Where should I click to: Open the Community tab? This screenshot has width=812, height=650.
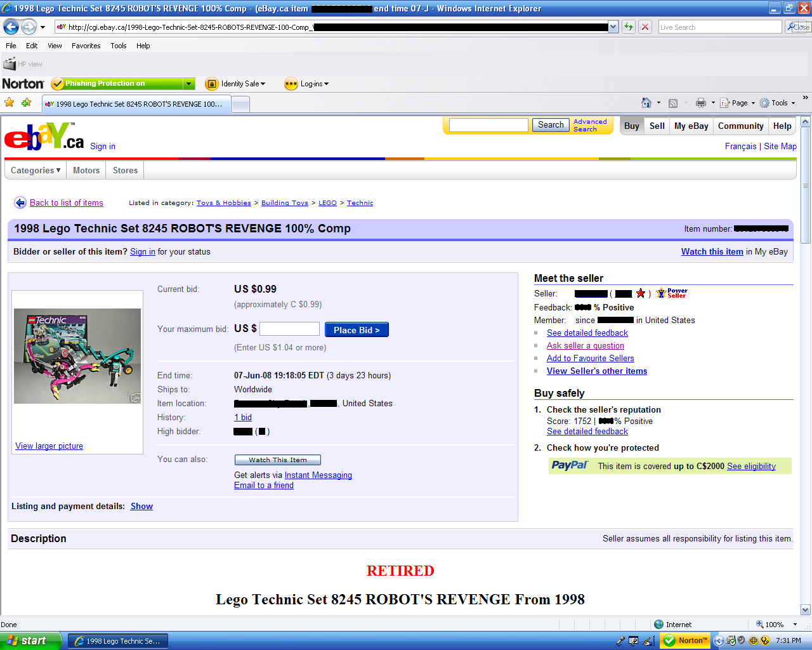click(x=740, y=126)
